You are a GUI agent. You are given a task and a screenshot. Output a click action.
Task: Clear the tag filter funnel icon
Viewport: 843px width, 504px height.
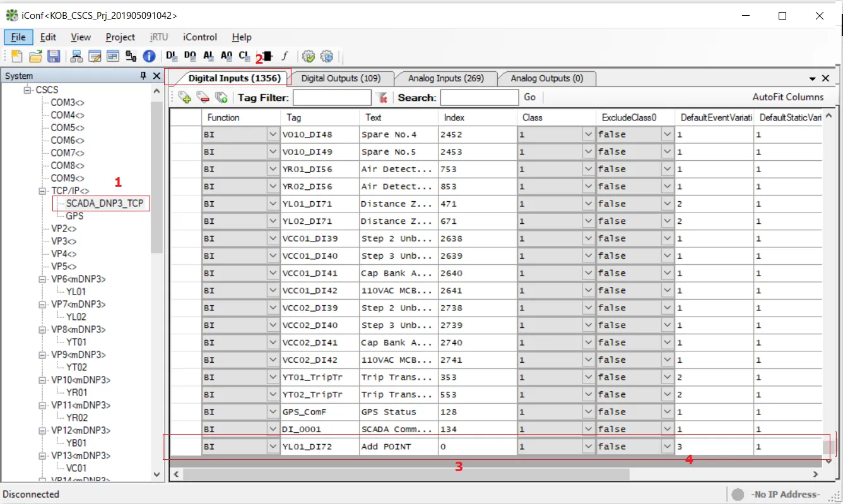[381, 97]
